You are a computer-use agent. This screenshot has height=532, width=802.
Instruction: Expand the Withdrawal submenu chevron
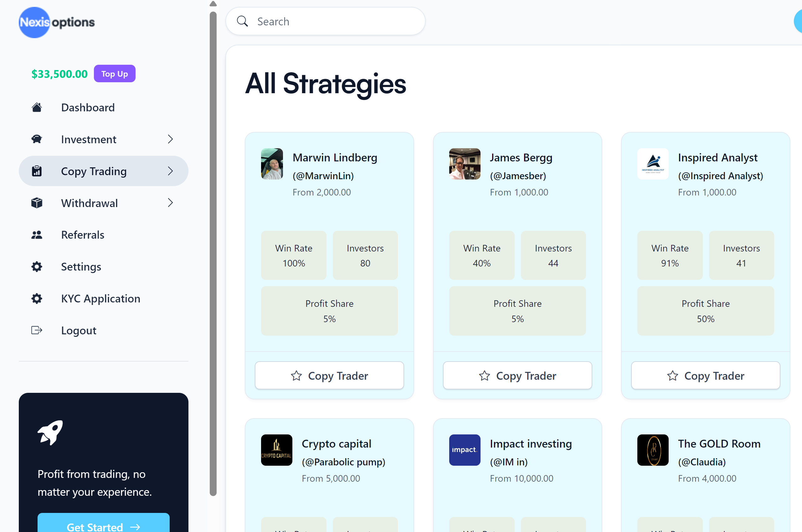tap(171, 203)
